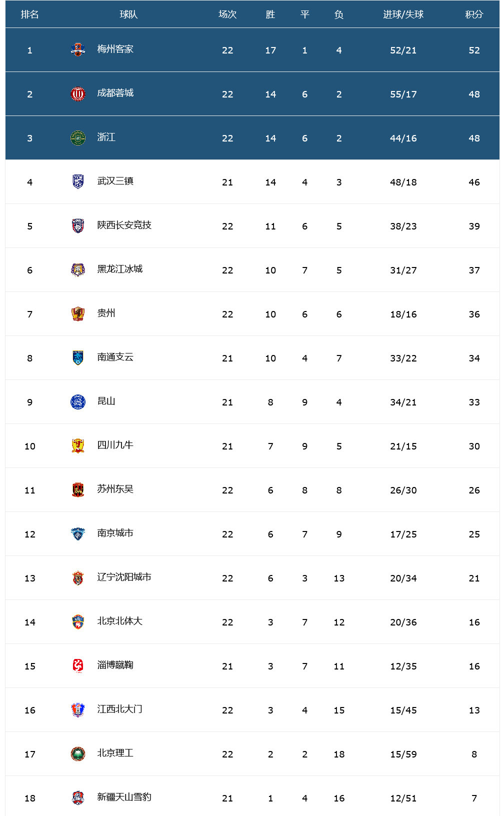
Task: Click the 成都蓉城 club badge
Action: [78, 93]
